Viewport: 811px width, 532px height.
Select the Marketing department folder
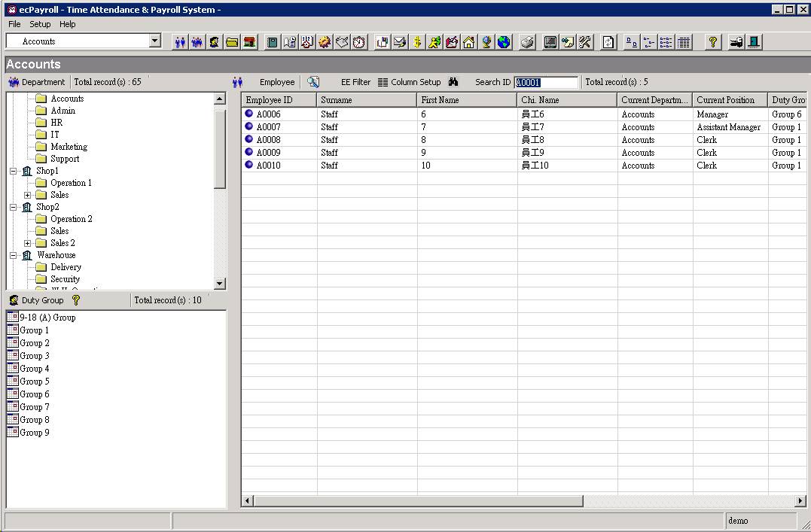click(69, 147)
